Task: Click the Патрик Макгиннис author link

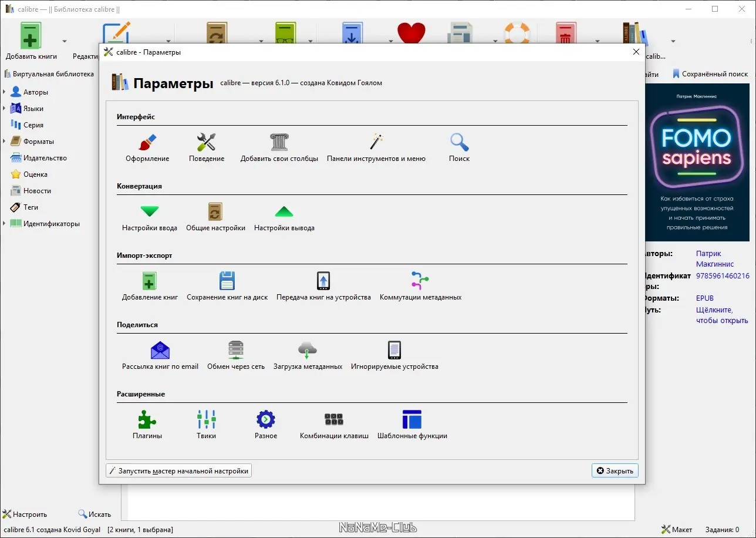Action: pyautogui.click(x=715, y=259)
